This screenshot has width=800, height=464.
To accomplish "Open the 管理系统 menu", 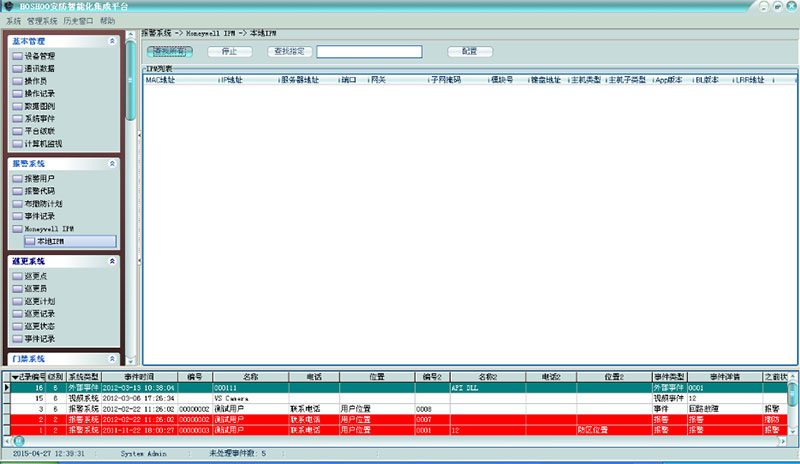I will click(42, 20).
